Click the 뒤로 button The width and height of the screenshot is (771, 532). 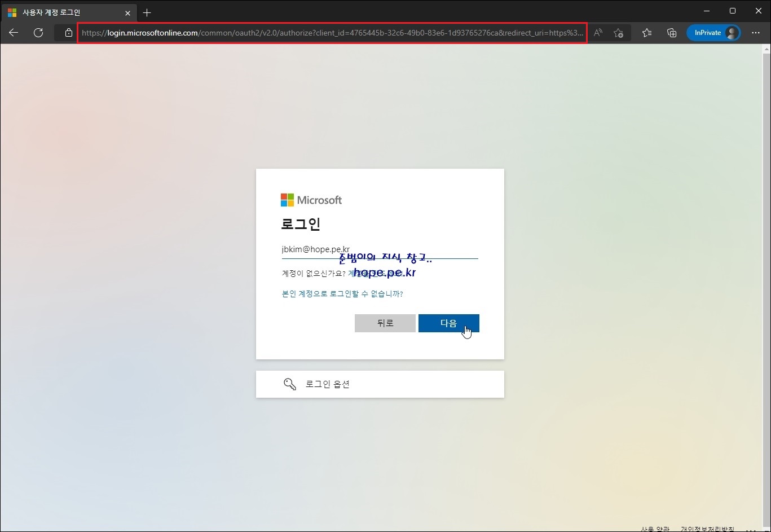click(x=385, y=323)
